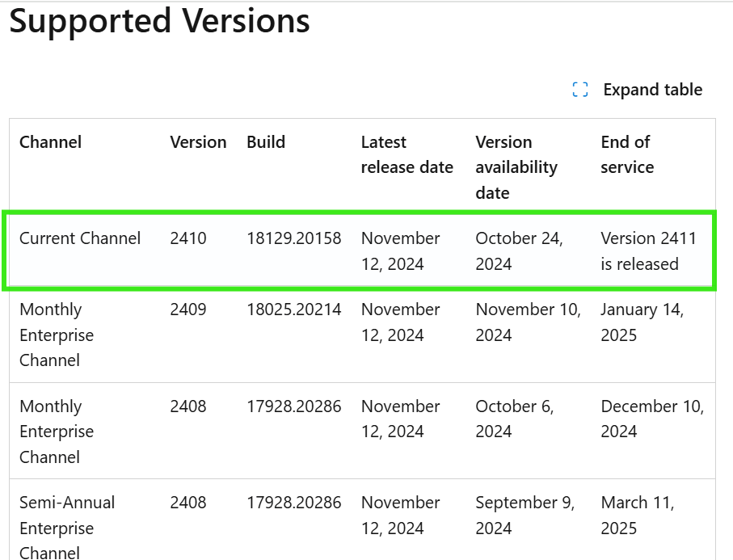733x560 pixels.
Task: Click the March 11, 2025 end of service date
Action: coord(634,516)
